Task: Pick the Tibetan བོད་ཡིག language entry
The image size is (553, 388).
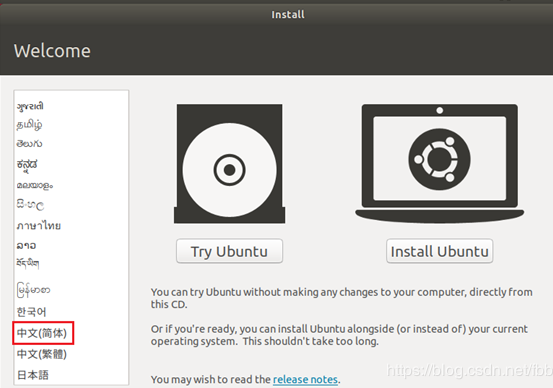Action: 28,263
